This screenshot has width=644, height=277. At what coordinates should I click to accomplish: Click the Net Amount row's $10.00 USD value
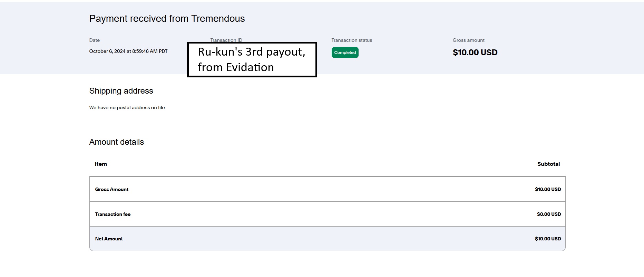[548, 239]
